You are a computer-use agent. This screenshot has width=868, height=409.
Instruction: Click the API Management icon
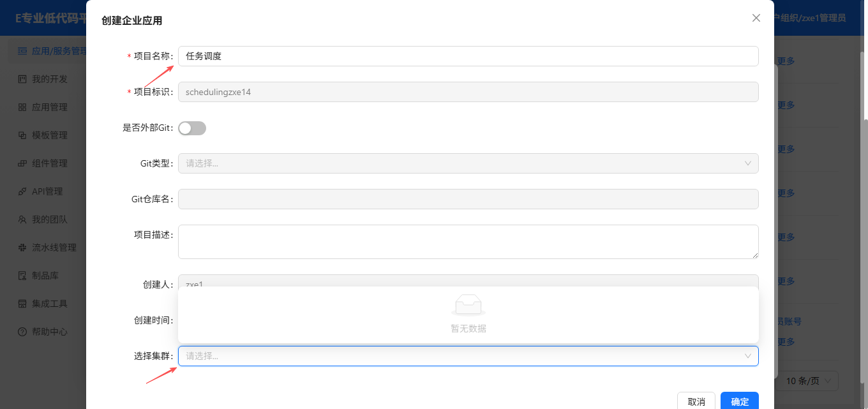point(22,191)
